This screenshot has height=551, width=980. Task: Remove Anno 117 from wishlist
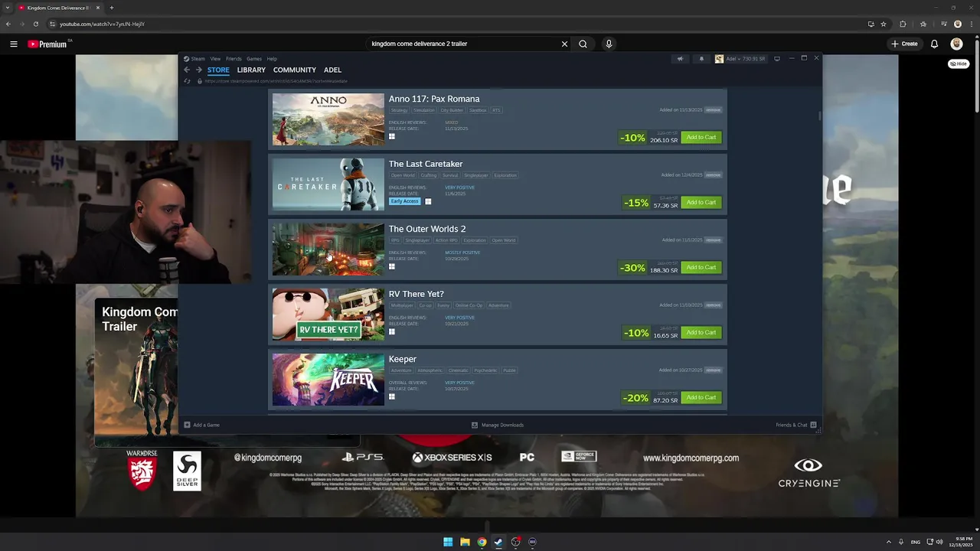[713, 110]
